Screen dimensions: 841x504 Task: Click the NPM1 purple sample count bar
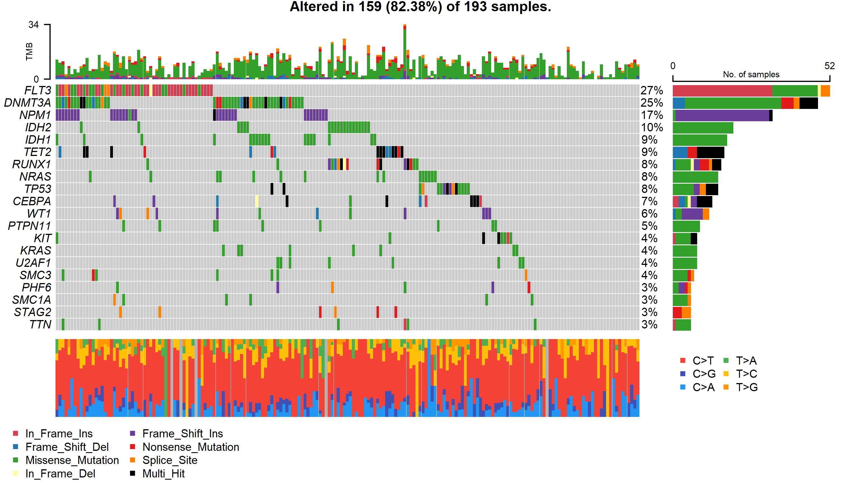(x=722, y=115)
